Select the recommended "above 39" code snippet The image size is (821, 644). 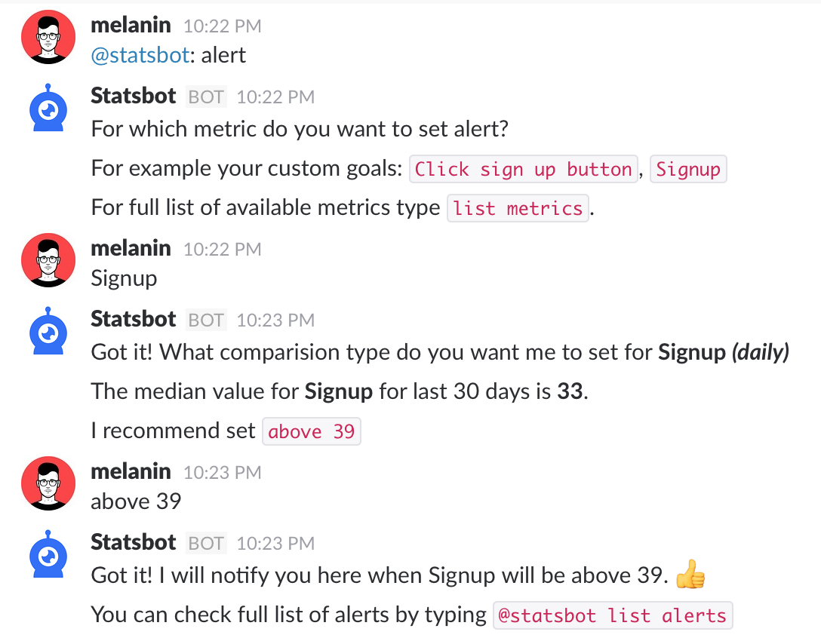[311, 431]
